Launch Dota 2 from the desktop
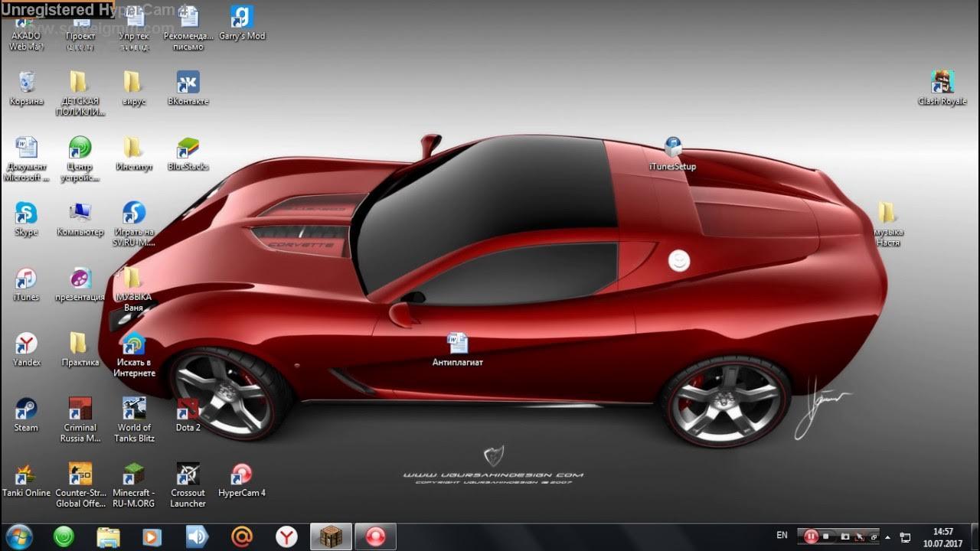The height and width of the screenshot is (551, 980). (188, 409)
